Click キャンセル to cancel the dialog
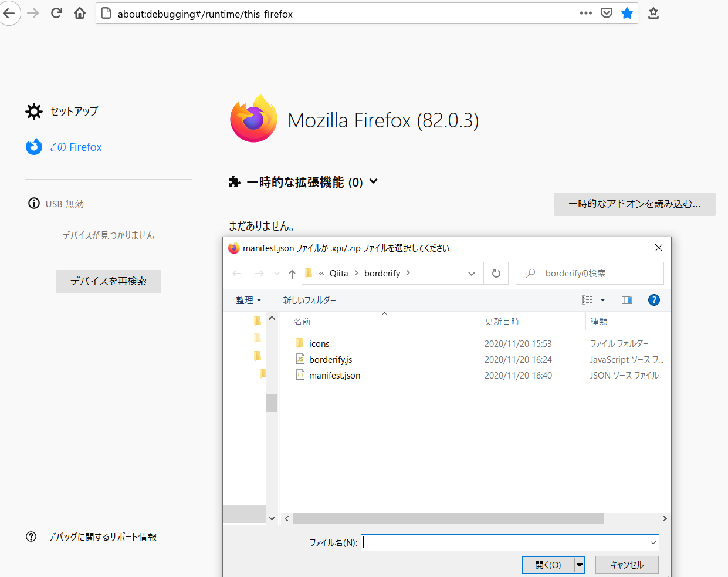Screen dimensions: 728x577 click(627, 565)
